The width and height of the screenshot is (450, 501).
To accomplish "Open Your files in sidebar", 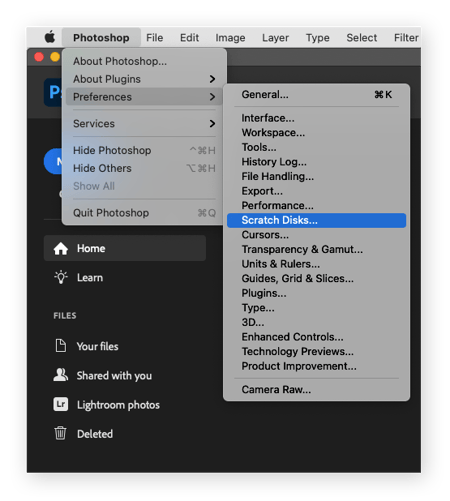I will (x=98, y=346).
